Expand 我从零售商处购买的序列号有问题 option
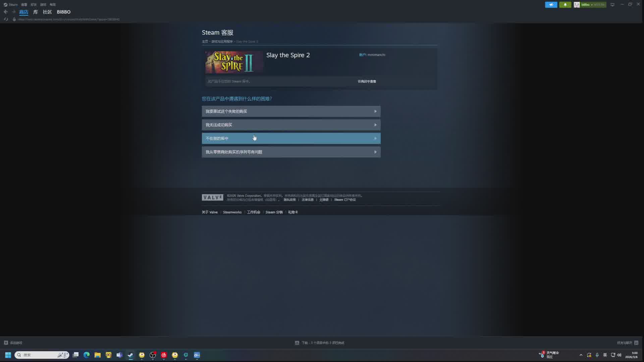This screenshot has width=644, height=362. (291, 152)
